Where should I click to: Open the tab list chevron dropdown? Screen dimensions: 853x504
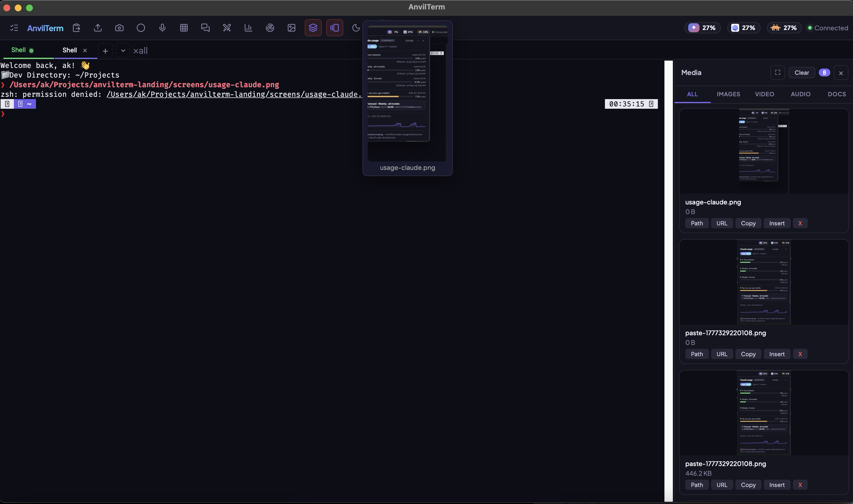[x=123, y=51]
